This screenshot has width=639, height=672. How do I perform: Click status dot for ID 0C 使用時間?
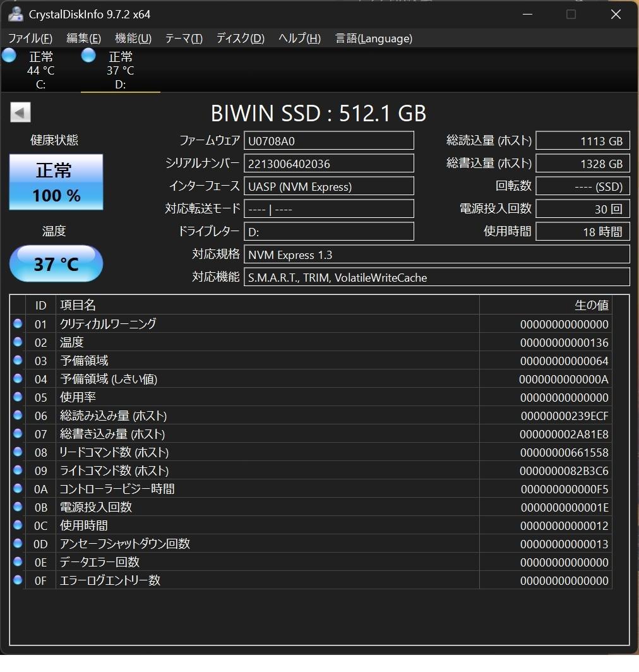(x=18, y=525)
